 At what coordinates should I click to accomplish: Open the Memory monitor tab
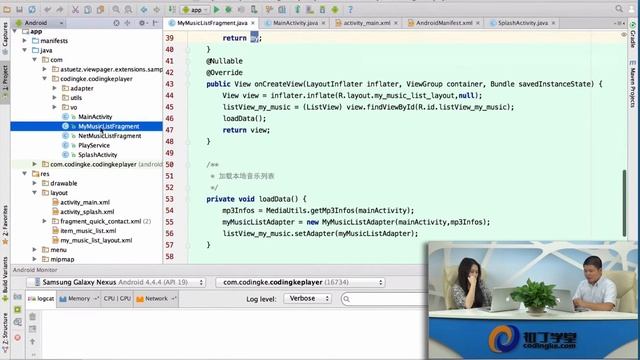click(78, 299)
